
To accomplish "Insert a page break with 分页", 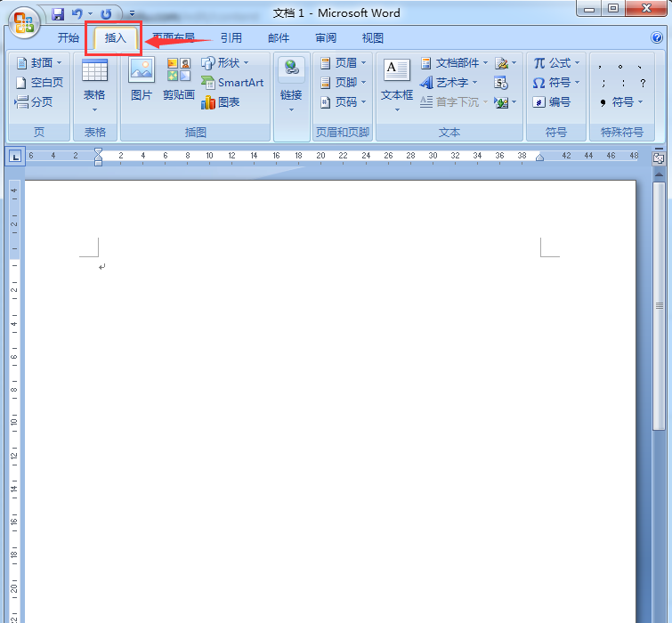I will coord(34,102).
